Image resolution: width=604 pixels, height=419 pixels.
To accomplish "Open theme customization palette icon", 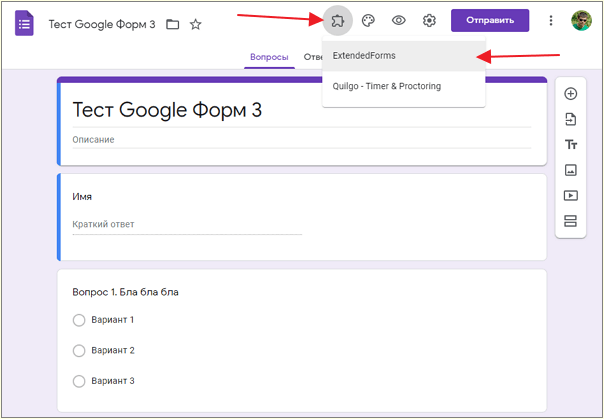I will 368,21.
